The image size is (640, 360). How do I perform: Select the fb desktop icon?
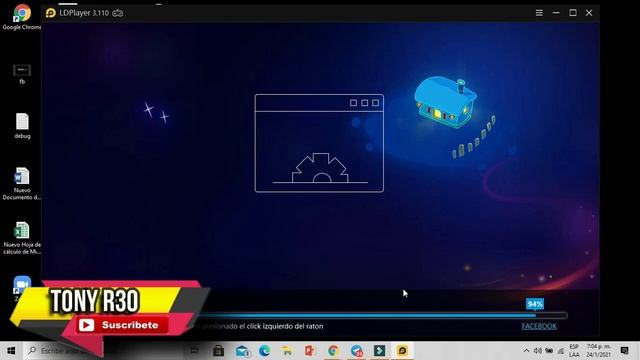coord(22,74)
